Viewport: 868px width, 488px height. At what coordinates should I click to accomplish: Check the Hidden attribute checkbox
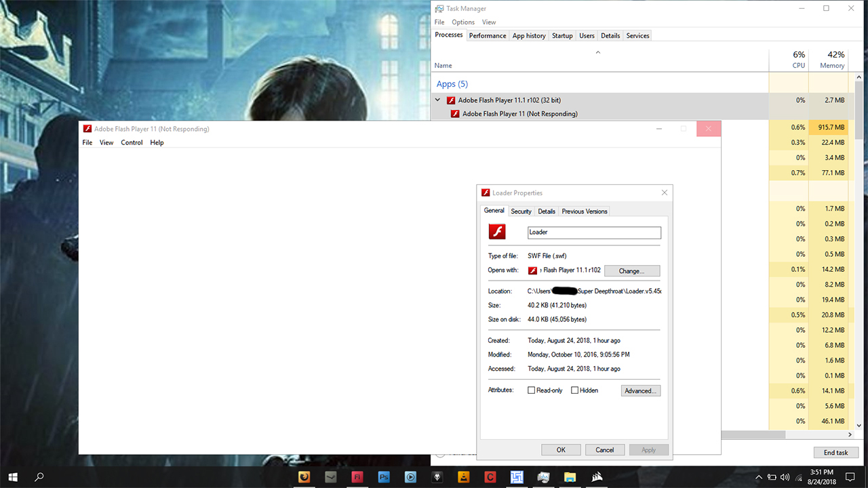574,390
